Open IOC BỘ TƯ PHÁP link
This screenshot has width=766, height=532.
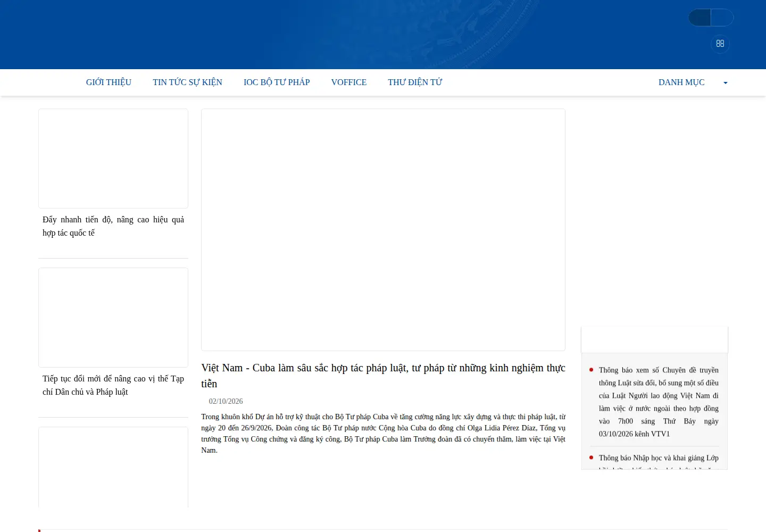[x=277, y=82]
